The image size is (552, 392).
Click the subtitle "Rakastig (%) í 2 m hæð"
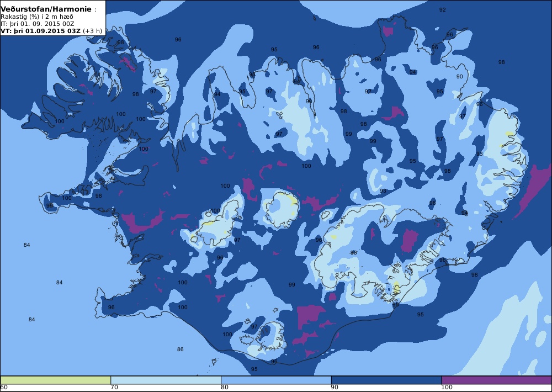(37, 17)
